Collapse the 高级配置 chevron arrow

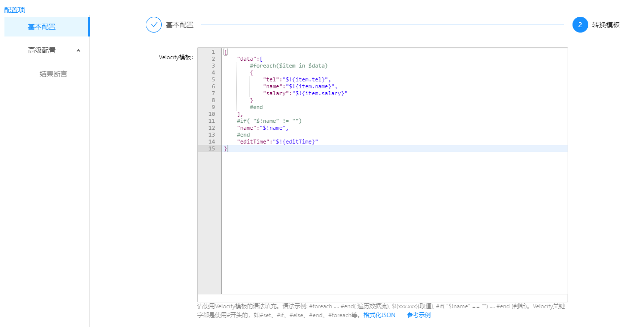click(78, 50)
